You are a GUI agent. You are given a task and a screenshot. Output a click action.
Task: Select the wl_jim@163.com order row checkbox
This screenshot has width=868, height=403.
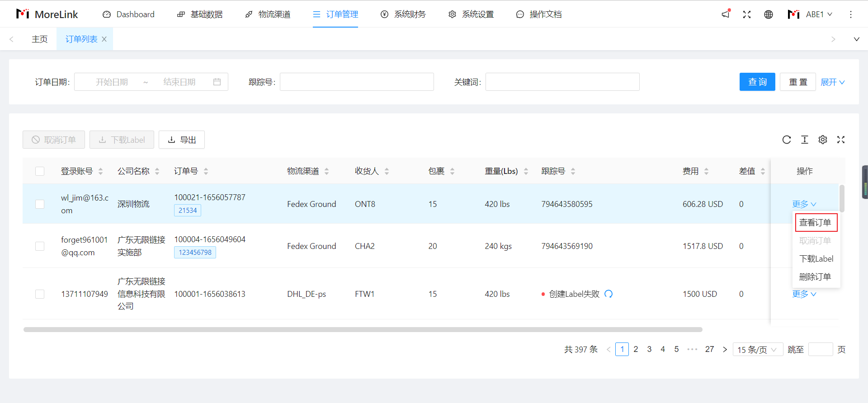(x=40, y=204)
